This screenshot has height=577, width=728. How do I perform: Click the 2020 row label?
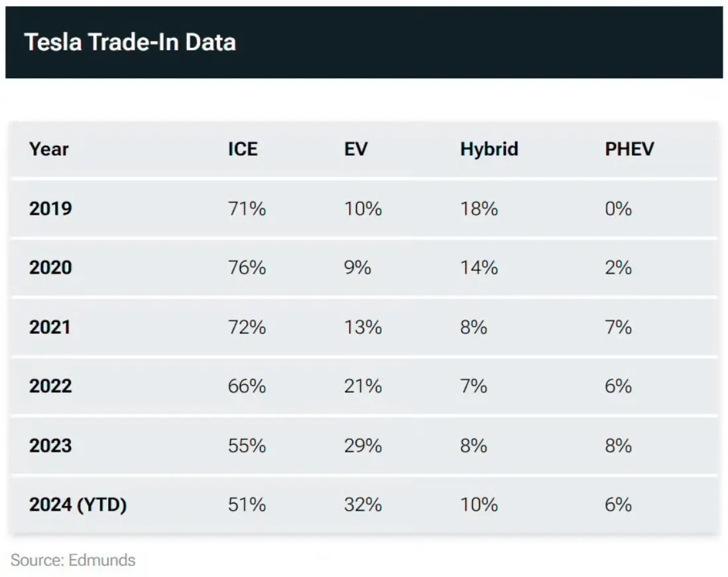coord(50,268)
